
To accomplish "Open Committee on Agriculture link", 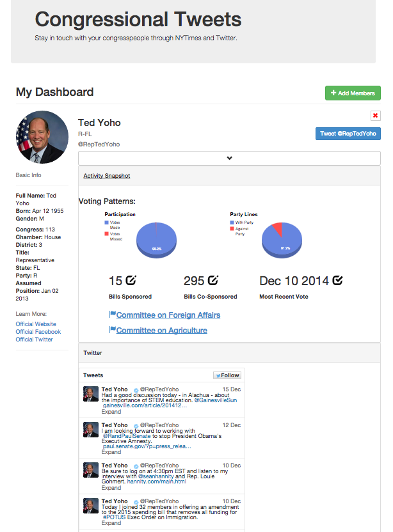I will [162, 330].
